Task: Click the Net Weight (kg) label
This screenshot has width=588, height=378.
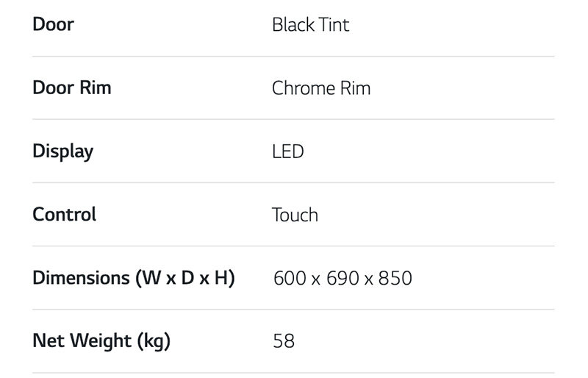Action: (101, 341)
